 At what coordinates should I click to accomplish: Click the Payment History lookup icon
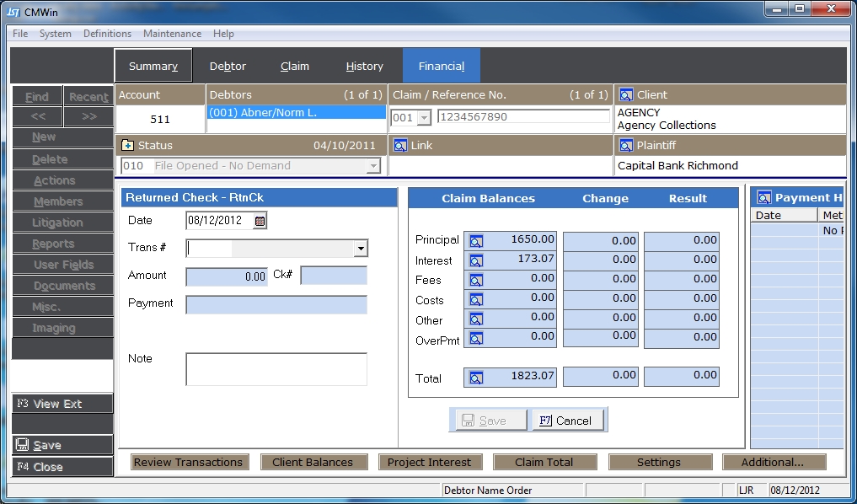click(x=764, y=198)
